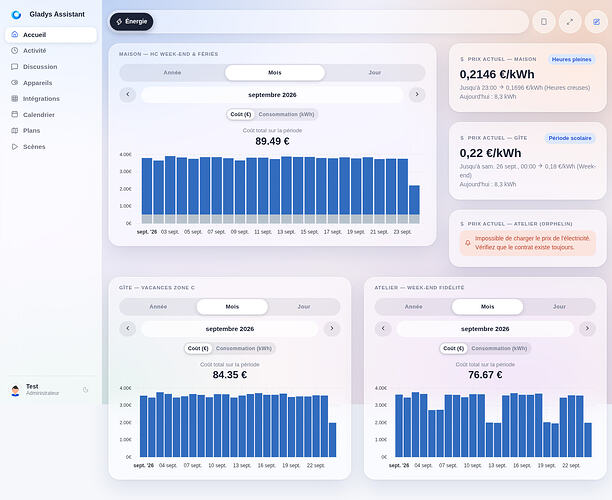612x500 pixels.
Task: Select Jour in the Maison card
Action: click(375, 73)
